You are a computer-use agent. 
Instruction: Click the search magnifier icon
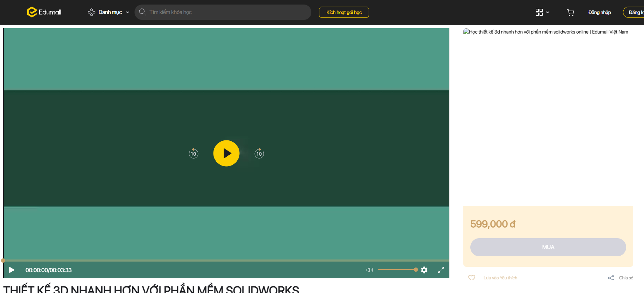(x=143, y=12)
